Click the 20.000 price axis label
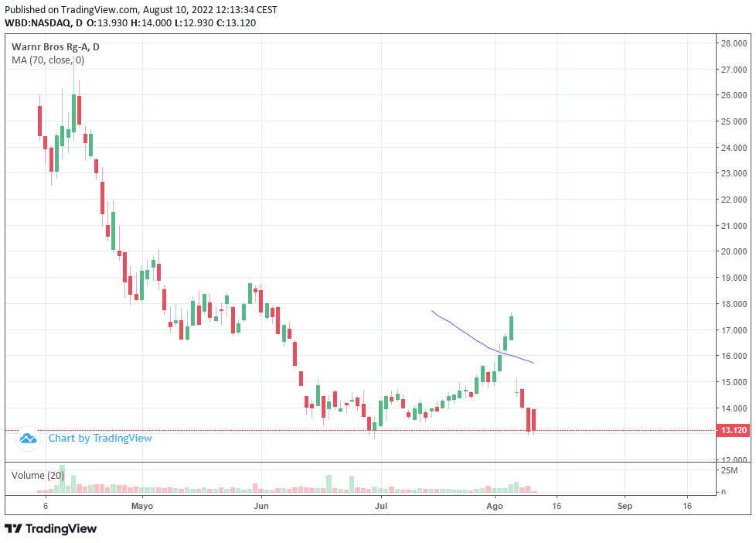The image size is (756, 543). tap(734, 251)
